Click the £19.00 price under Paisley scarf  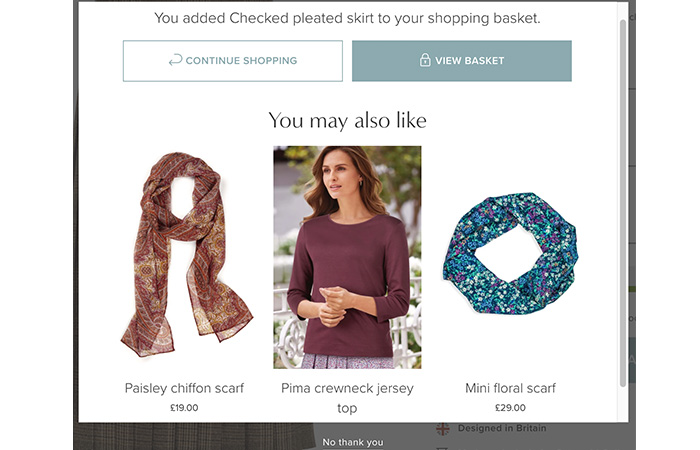(184, 408)
